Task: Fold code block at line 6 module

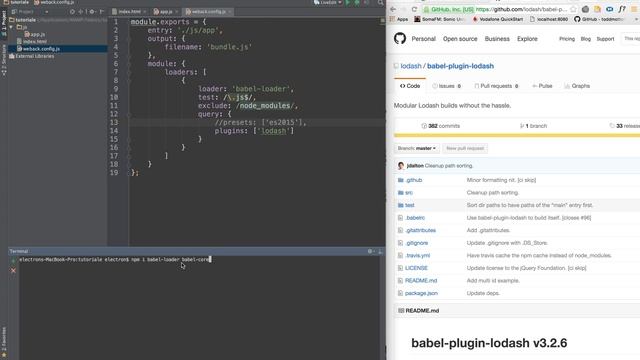Action: point(129,64)
